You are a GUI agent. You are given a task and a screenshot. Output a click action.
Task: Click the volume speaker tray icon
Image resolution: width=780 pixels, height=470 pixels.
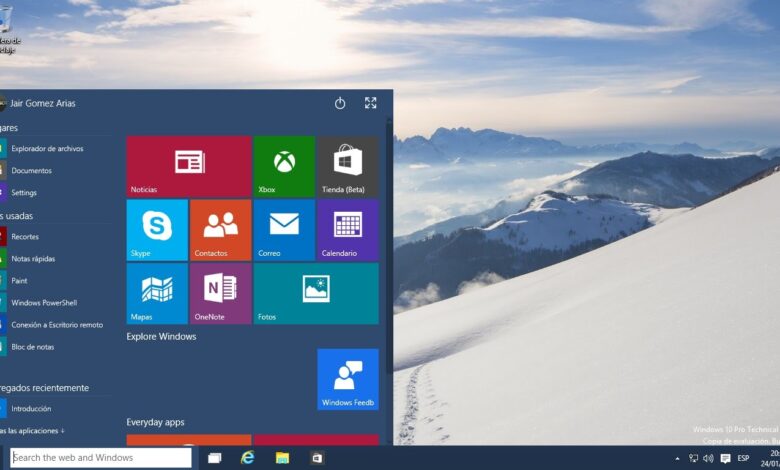(x=708, y=458)
